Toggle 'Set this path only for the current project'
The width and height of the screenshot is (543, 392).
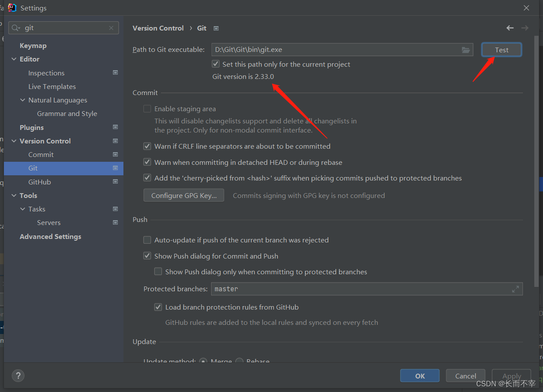click(x=215, y=64)
